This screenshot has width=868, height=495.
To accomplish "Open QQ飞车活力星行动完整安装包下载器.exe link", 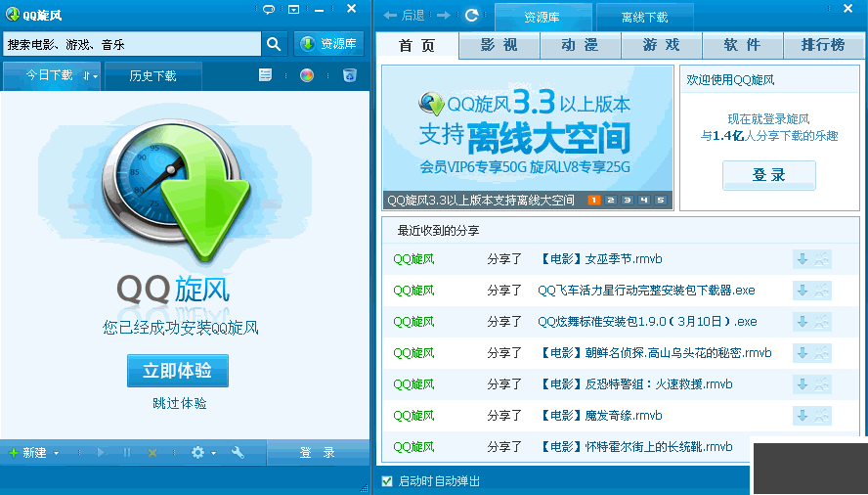I will pos(646,291).
